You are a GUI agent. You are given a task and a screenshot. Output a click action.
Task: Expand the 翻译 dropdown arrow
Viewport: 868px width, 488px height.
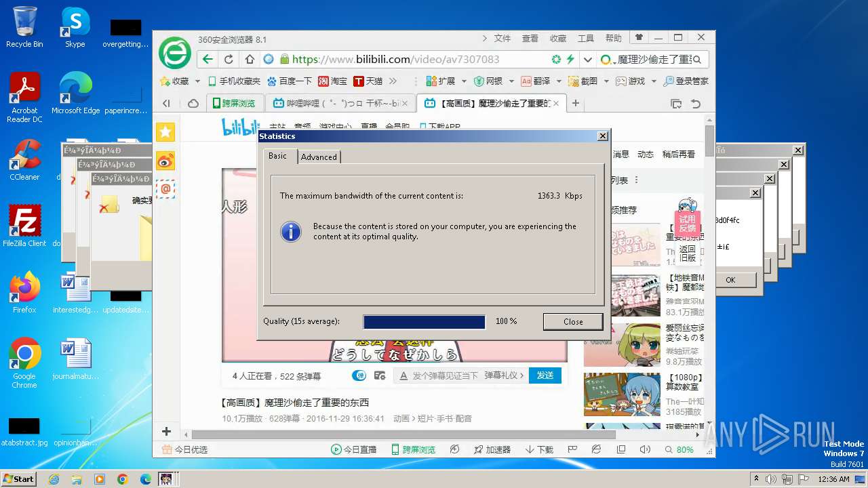(x=559, y=81)
